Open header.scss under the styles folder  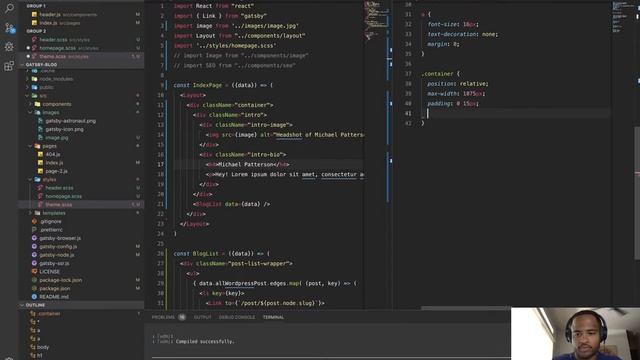[x=60, y=188]
